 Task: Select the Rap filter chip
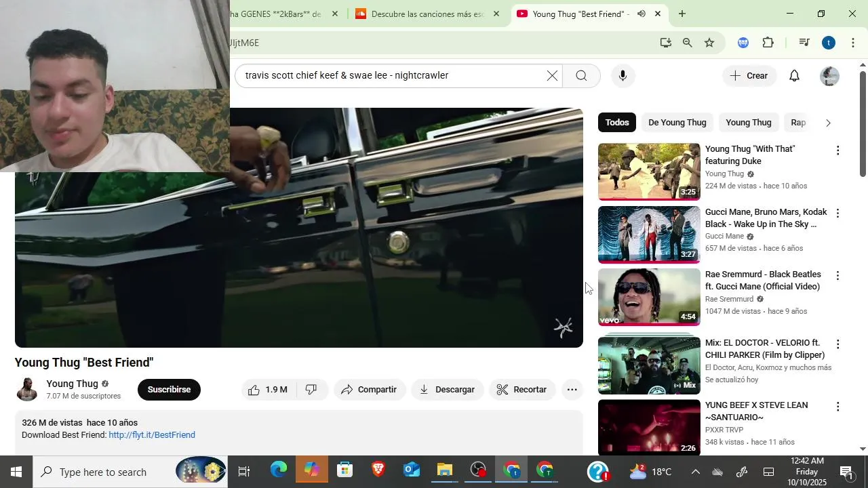pos(798,123)
